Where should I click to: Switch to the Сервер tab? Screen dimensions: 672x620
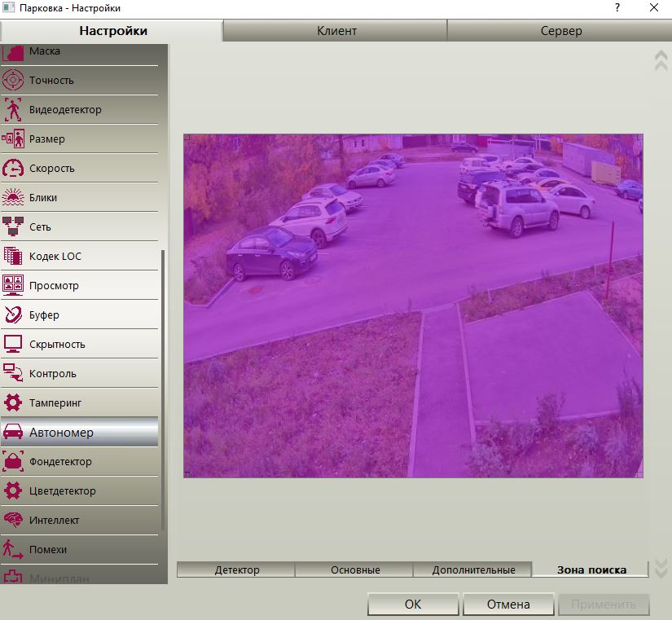click(560, 31)
